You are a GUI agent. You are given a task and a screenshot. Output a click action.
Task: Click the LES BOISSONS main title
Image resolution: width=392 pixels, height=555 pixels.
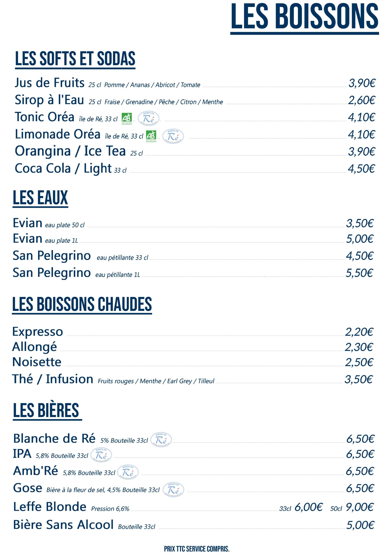pos(304,16)
